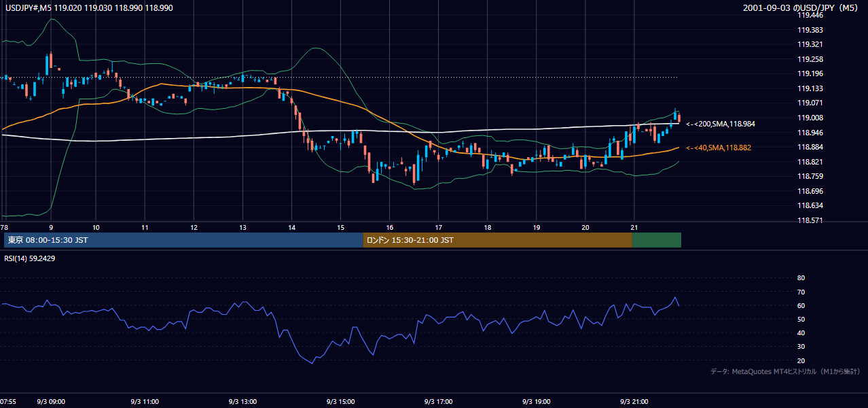The height and width of the screenshot is (408, 868).
Task: Click the RSI 80 level label
Action: point(801,278)
